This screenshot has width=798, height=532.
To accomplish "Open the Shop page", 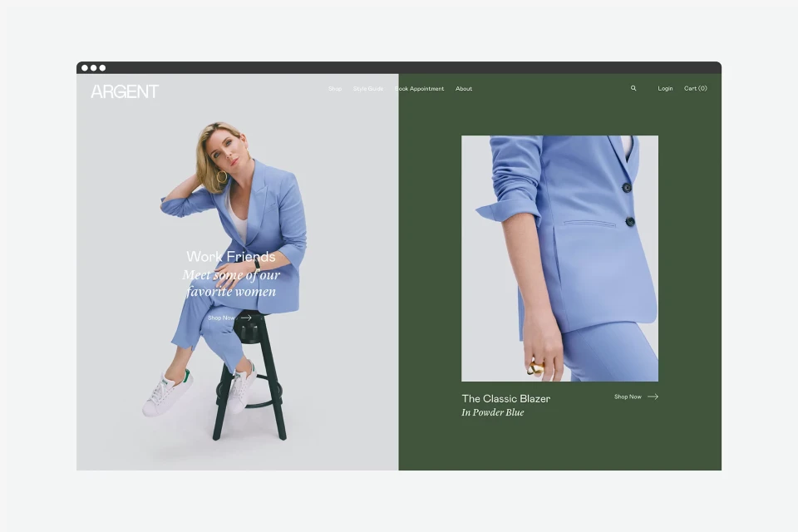I will pyautogui.click(x=335, y=88).
